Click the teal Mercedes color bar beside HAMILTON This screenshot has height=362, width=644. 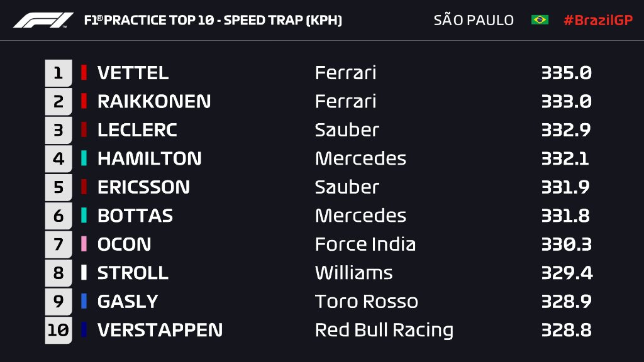[x=84, y=158]
